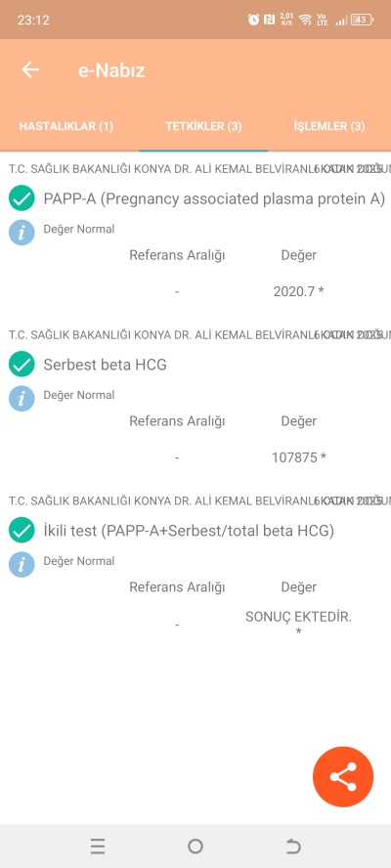Tap the green check icon next to PAPP-A
This screenshot has height=868, width=391.
(x=22, y=198)
